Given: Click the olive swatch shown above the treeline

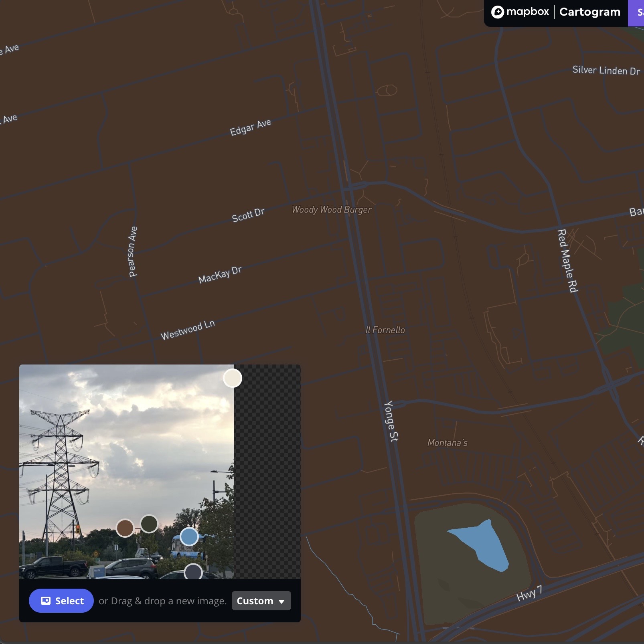Looking at the screenshot, I should pos(149,523).
